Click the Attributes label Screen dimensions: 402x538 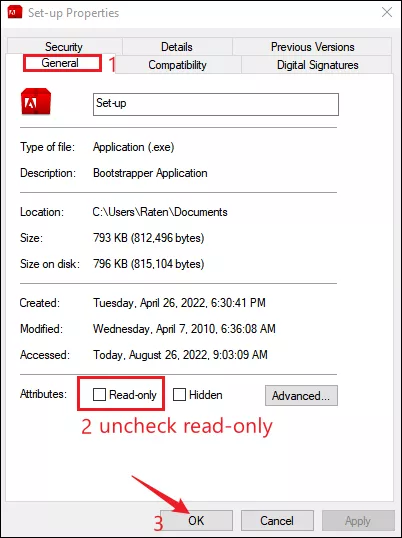point(44,394)
